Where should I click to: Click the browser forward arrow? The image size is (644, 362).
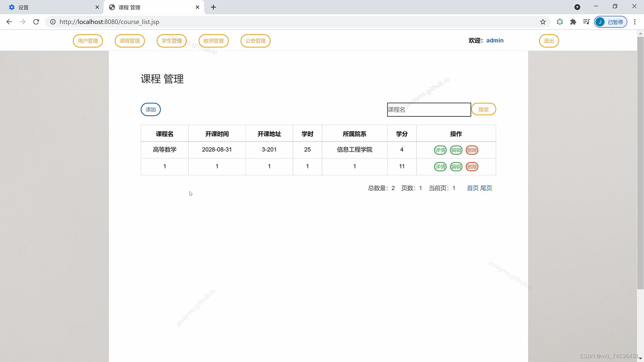[x=22, y=22]
